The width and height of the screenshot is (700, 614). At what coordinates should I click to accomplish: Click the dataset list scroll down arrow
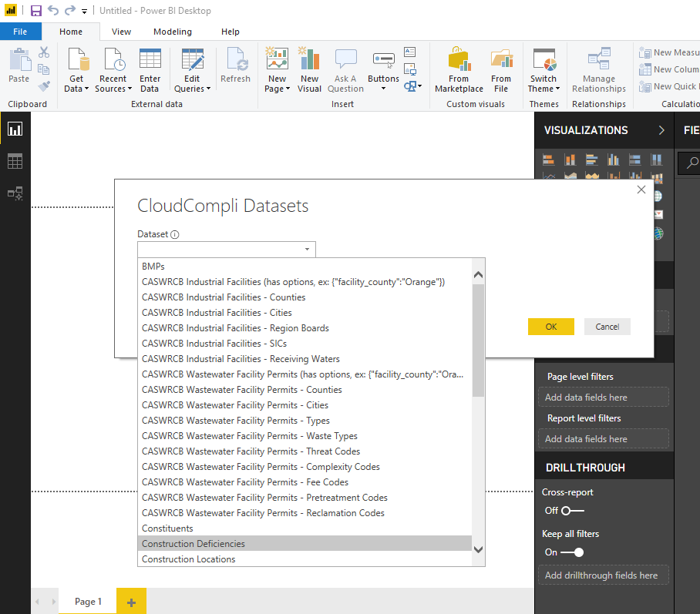pos(478,550)
